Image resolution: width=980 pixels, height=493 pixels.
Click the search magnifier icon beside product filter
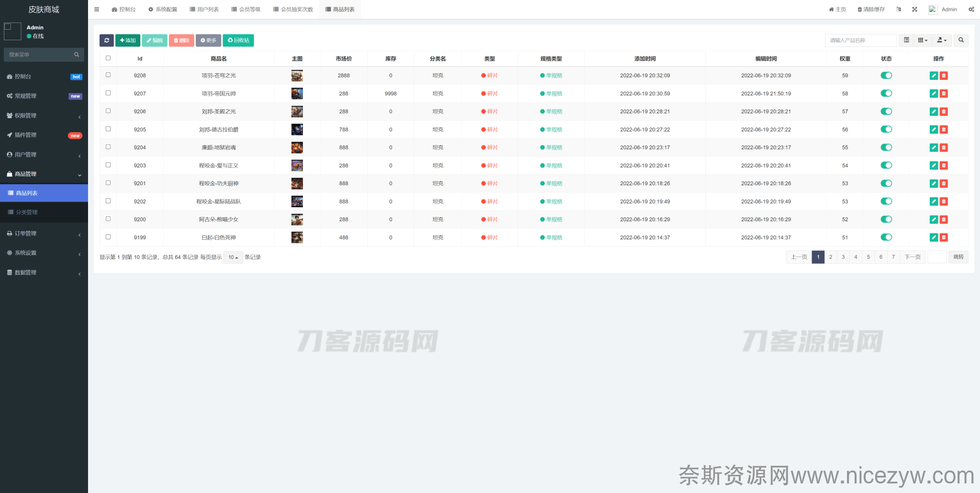(961, 41)
